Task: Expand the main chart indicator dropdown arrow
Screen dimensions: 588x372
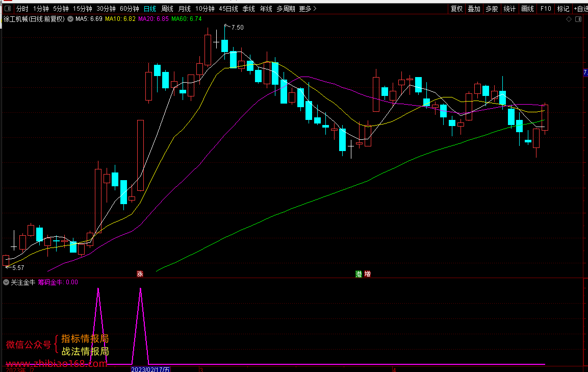Action: 70,19
